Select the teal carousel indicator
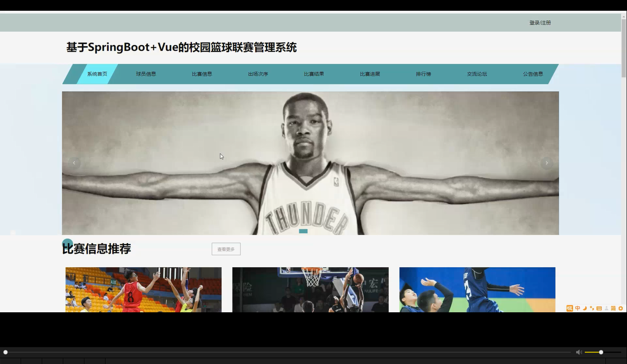 point(303,231)
